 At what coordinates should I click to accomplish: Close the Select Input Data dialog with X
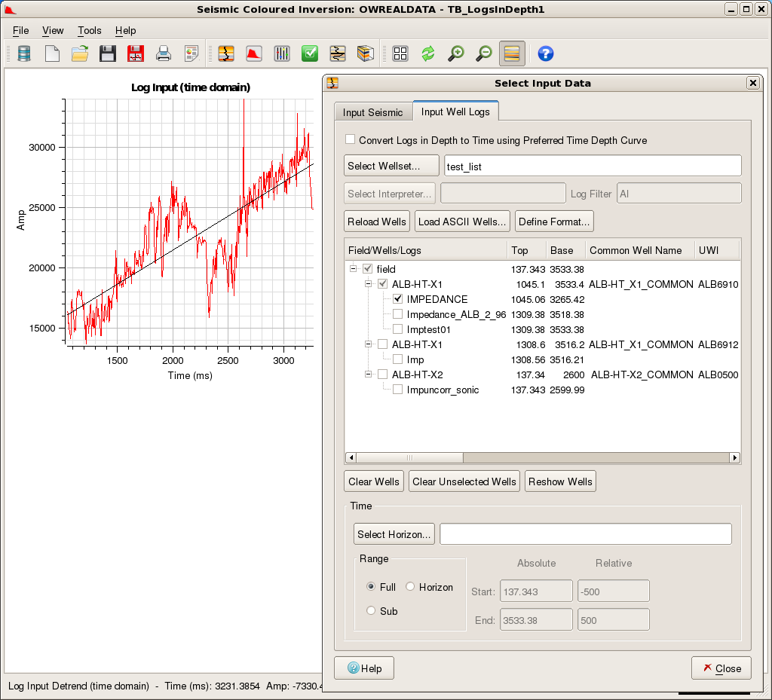[x=753, y=83]
